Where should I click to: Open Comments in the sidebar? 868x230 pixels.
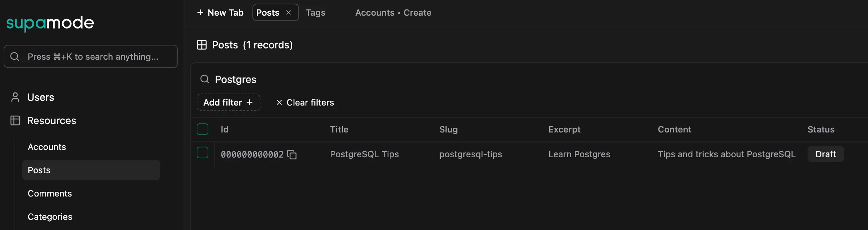50,193
